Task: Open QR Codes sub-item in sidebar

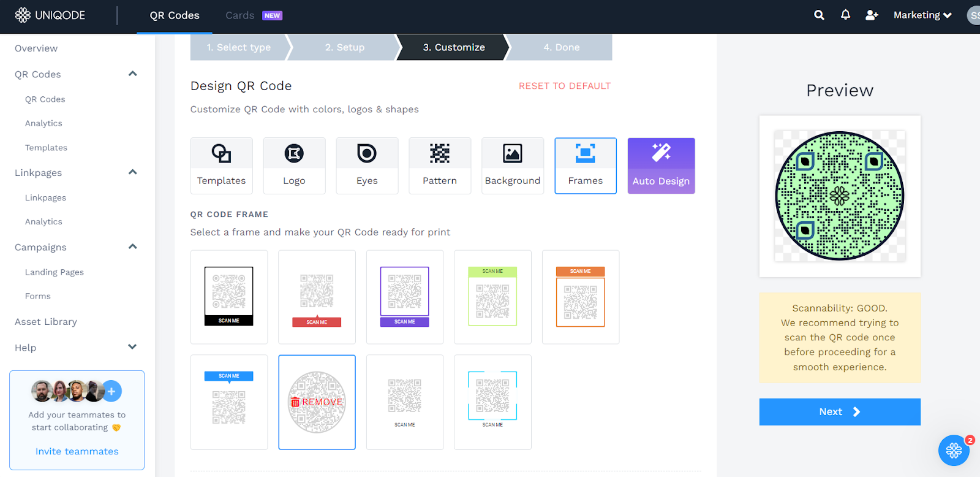Action: pos(45,99)
